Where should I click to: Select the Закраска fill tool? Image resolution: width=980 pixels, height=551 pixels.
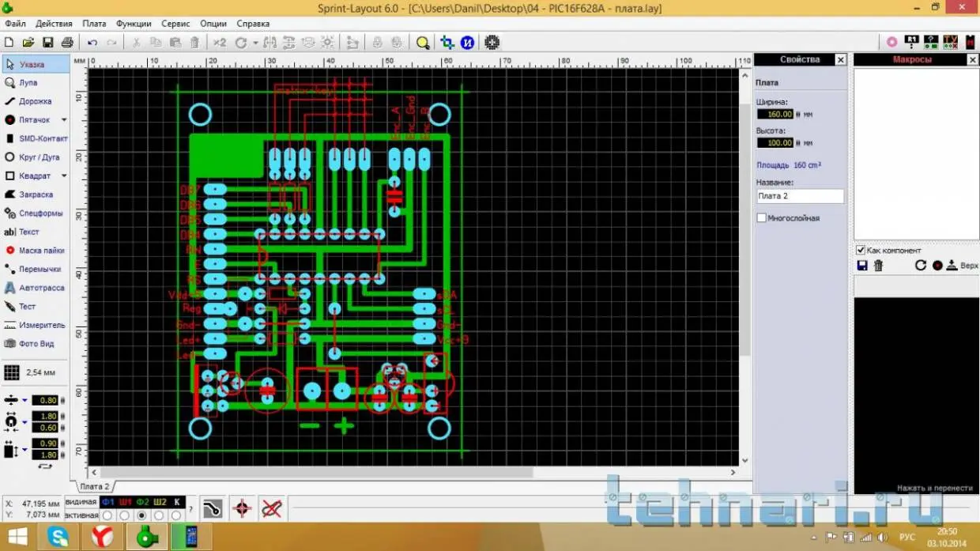(x=35, y=194)
